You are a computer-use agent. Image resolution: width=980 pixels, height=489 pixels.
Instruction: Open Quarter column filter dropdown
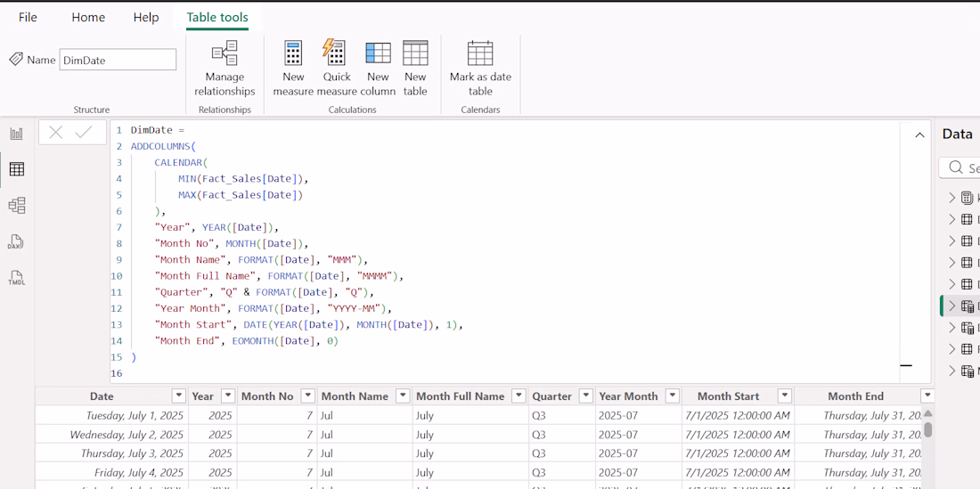585,396
